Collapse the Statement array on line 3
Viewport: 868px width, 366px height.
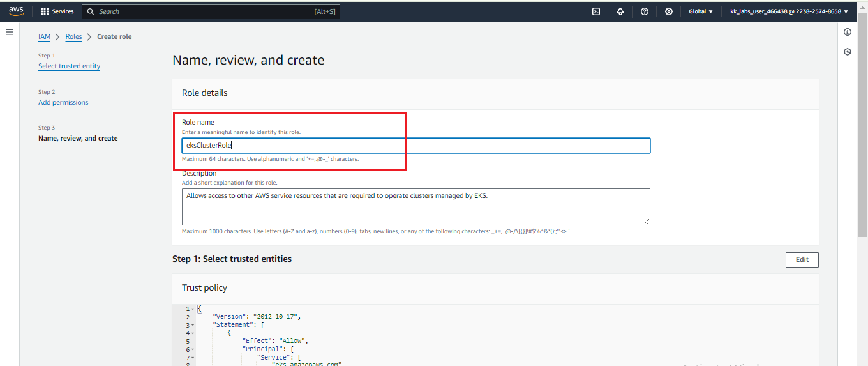coord(193,325)
